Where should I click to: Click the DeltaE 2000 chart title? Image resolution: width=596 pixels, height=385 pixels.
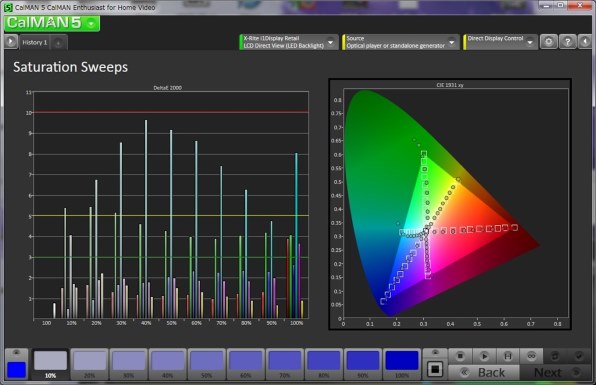[168, 88]
